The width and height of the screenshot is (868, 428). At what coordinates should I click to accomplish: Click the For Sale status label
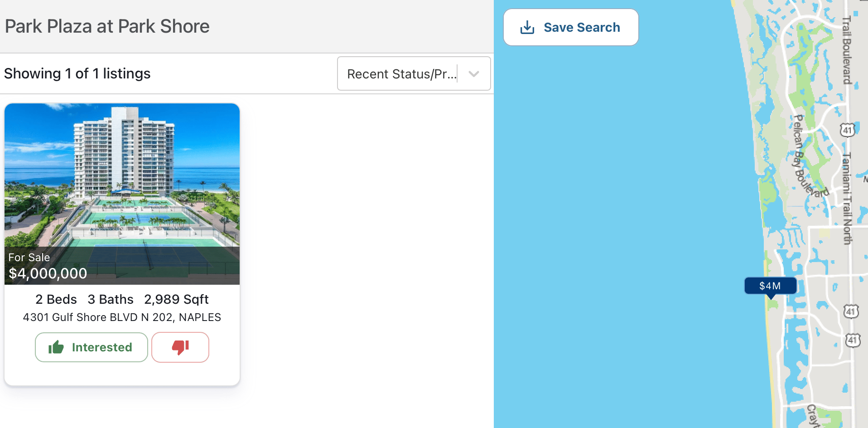coord(29,258)
